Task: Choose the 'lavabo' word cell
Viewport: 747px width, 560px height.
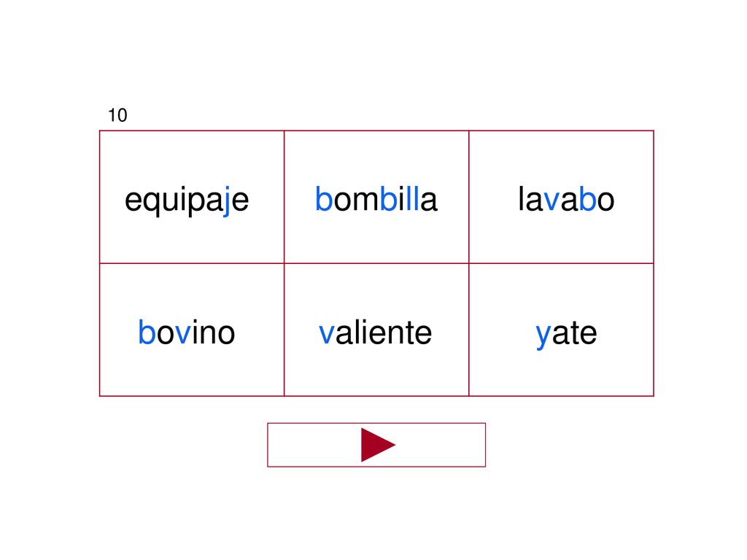Action: pos(561,197)
